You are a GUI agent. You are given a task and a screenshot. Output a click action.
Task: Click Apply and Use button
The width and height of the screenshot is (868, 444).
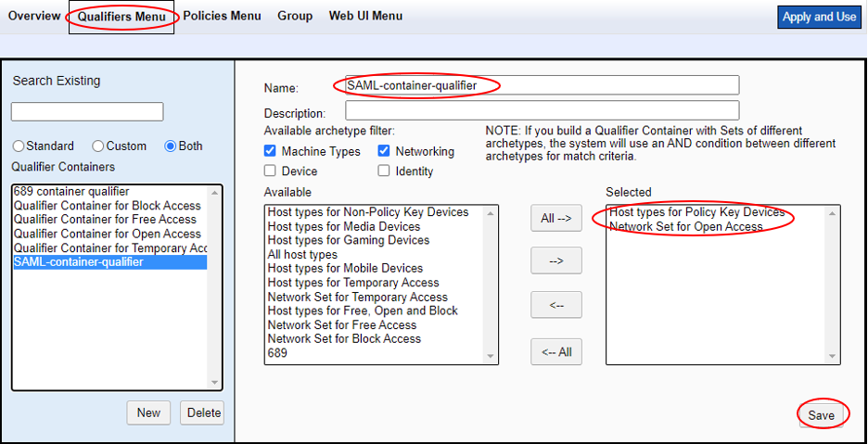(819, 18)
